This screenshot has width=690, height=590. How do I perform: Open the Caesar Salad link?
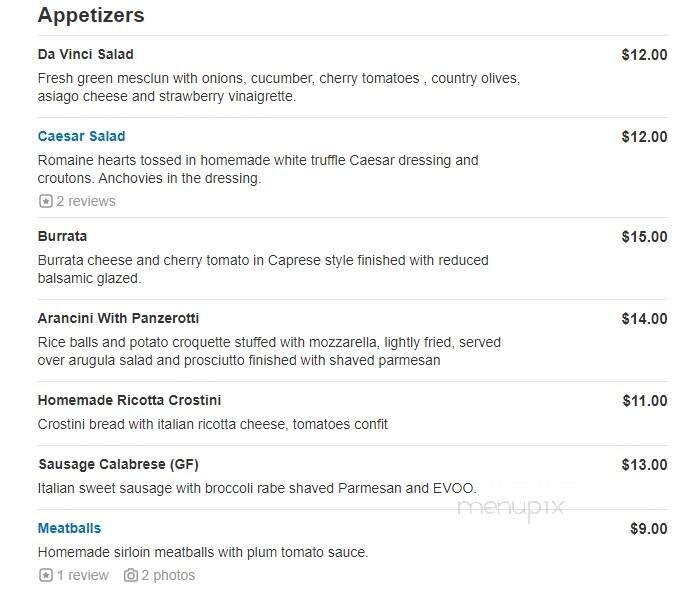(81, 136)
